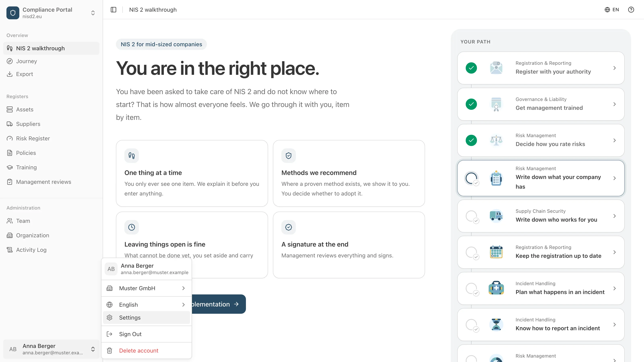Open Team administration page

click(51, 221)
